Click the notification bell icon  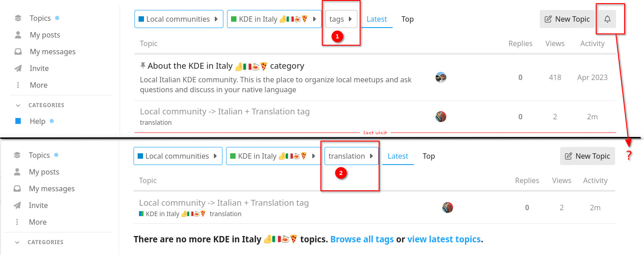coord(607,19)
